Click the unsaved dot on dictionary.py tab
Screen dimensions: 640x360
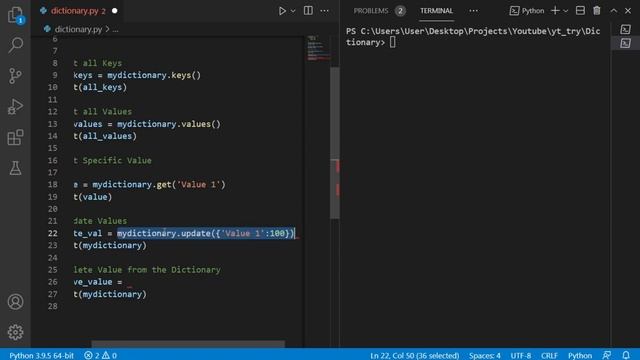[x=115, y=11]
